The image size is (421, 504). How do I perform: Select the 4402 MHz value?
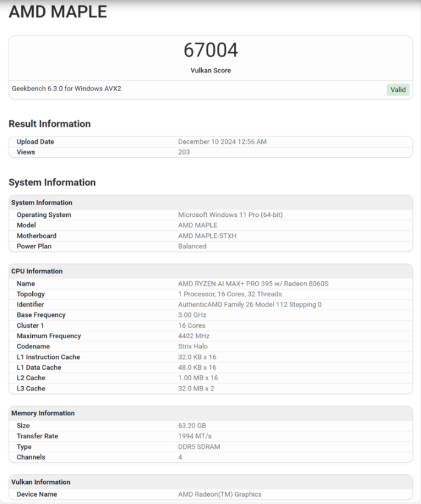click(x=194, y=336)
